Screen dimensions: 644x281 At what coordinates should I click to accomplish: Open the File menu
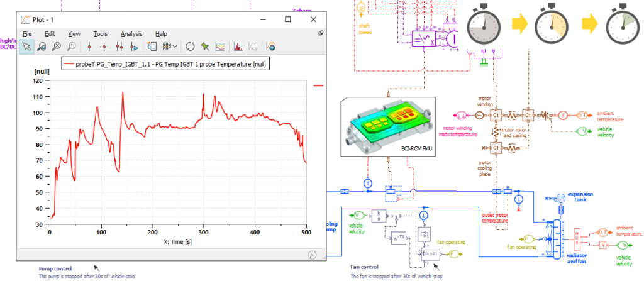[x=27, y=34]
